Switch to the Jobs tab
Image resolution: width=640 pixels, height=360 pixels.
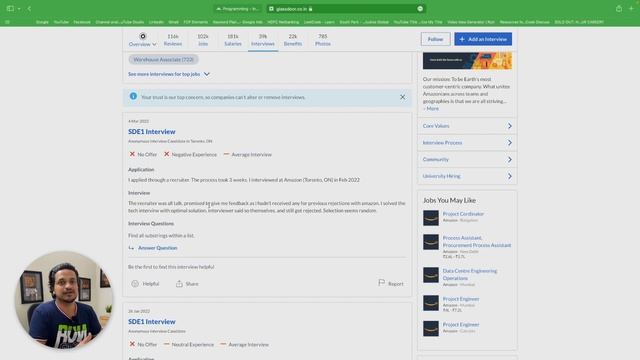coord(203,40)
